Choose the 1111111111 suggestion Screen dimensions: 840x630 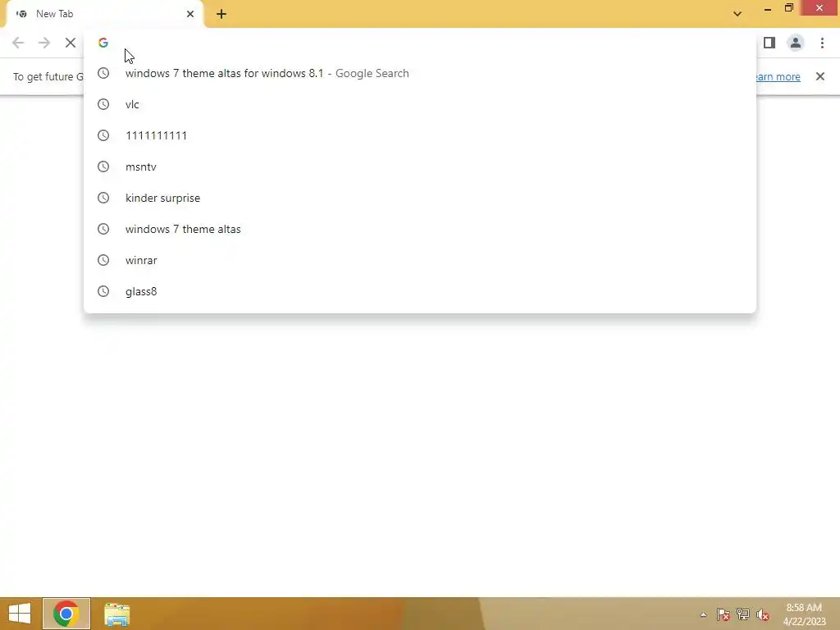[420, 135]
